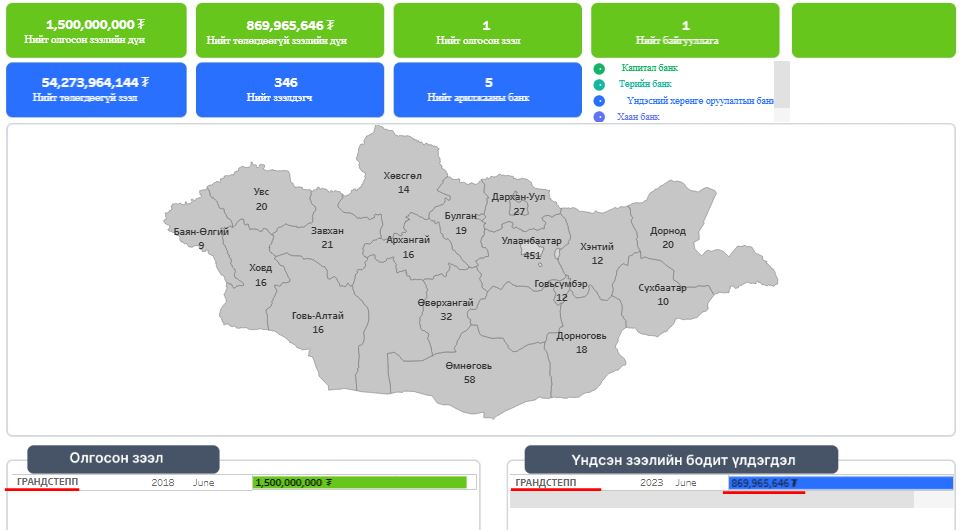
Task: Select the Капитал банк bullet marker
Action: 599,69
